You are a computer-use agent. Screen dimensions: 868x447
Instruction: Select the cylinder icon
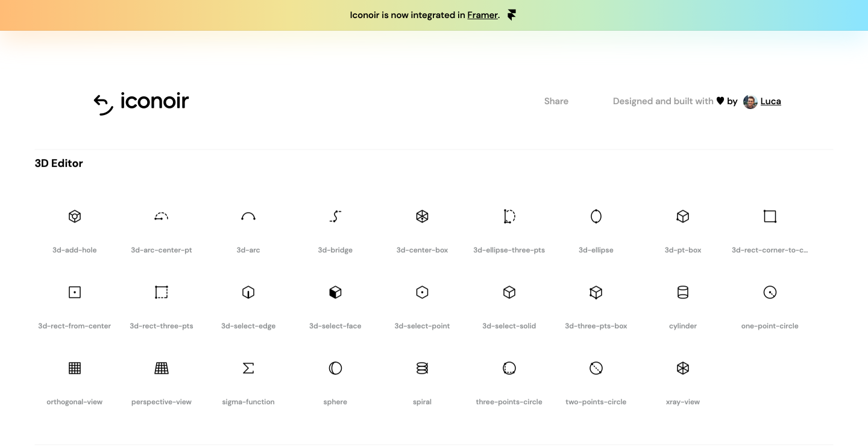coord(683,292)
